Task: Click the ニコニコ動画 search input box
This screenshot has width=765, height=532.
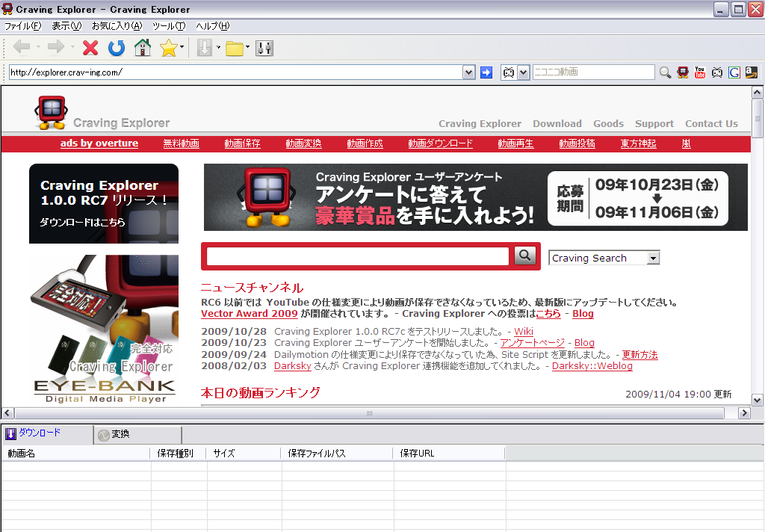Action: 593,72
